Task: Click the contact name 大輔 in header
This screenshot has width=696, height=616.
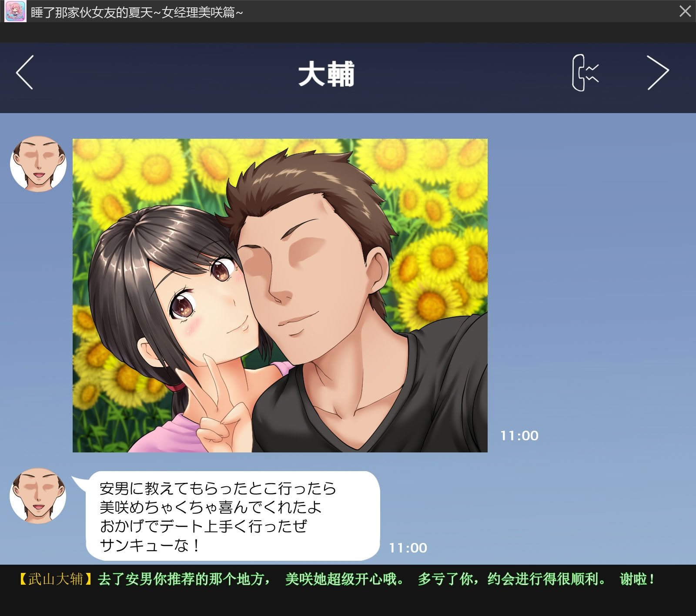Action: 326,74
